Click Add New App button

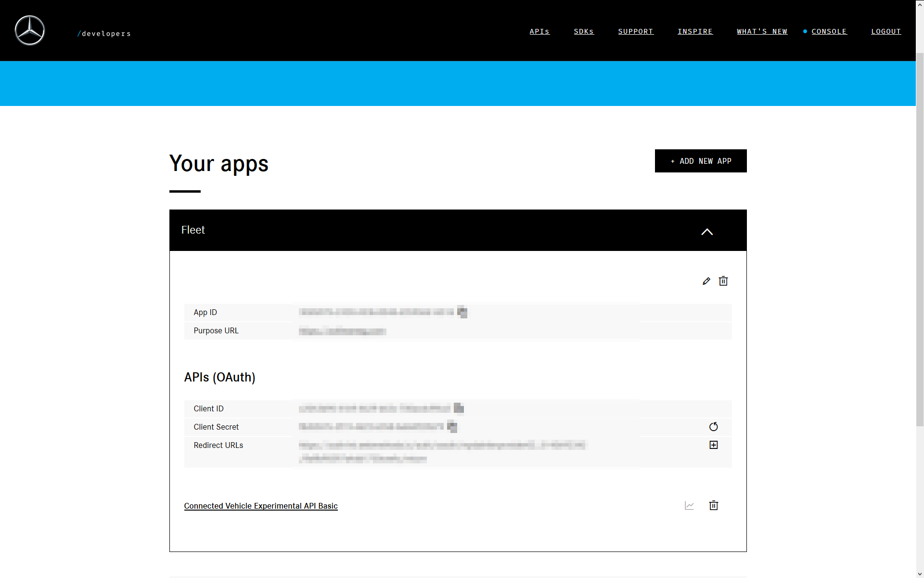[x=701, y=161]
